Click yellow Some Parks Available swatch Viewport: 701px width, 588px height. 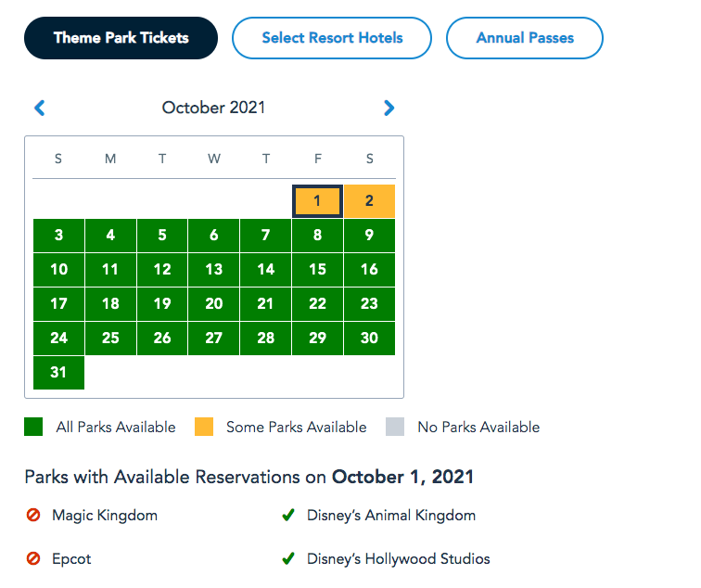[x=204, y=428]
